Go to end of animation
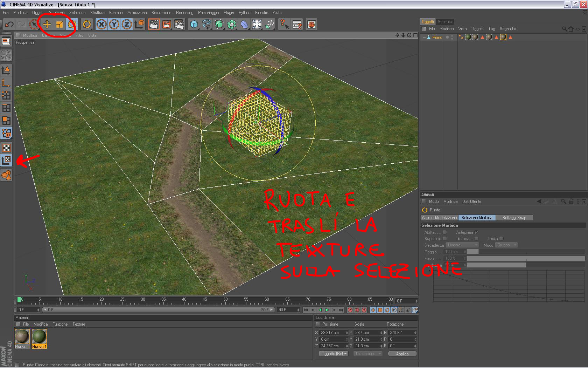The image size is (588, 368). pos(341,310)
